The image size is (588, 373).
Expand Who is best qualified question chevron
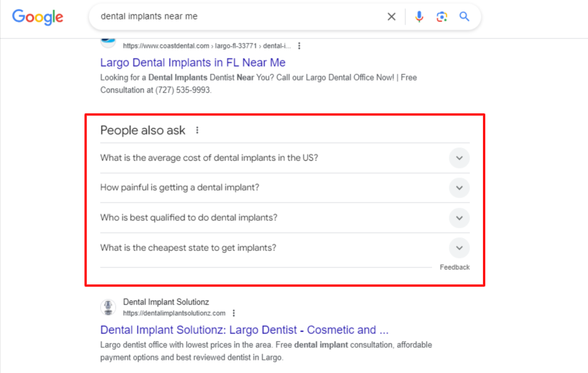(459, 218)
